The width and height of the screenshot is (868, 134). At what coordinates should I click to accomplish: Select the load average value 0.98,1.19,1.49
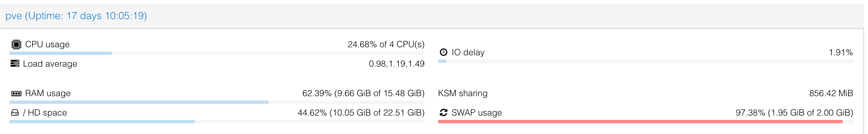(396, 64)
